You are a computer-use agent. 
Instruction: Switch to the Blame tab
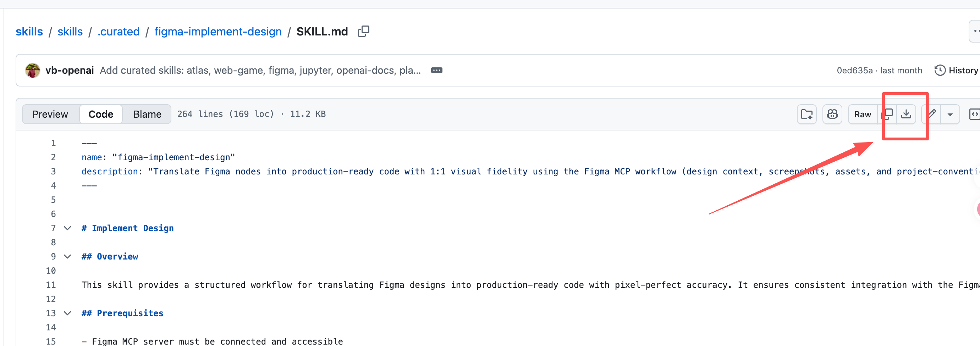point(147,114)
